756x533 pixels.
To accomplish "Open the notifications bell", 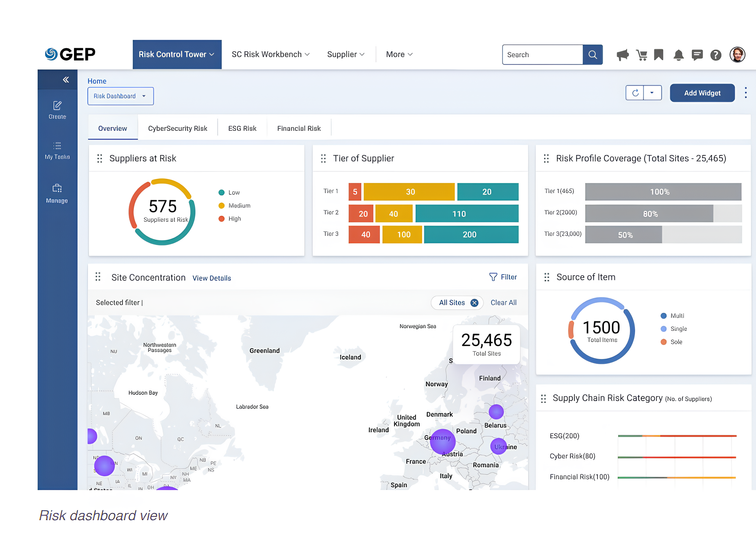I will pyautogui.click(x=678, y=55).
